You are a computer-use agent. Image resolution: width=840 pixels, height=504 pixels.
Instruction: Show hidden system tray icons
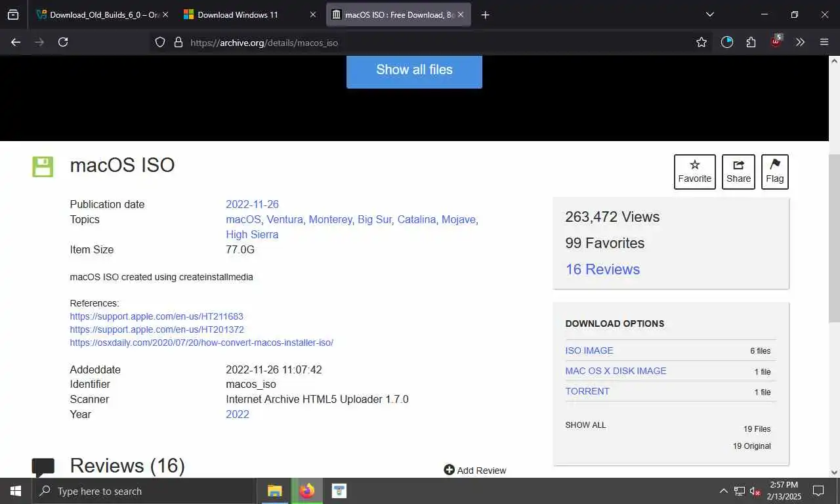click(723, 491)
